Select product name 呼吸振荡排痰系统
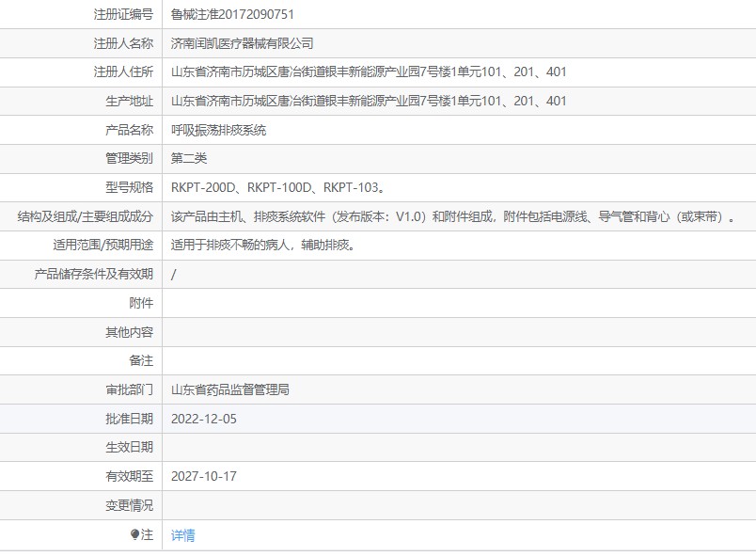This screenshot has width=756, height=556. tap(218, 130)
